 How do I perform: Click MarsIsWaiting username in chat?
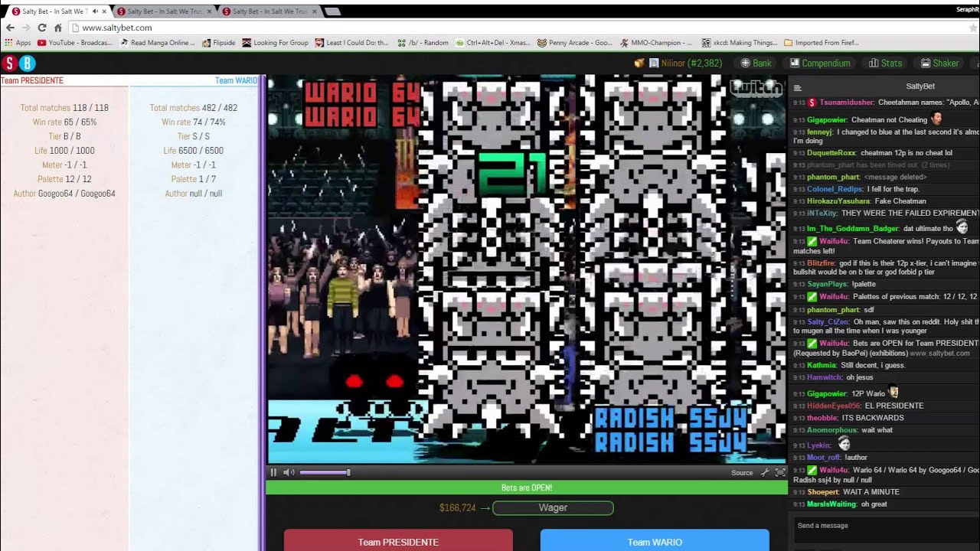click(831, 504)
